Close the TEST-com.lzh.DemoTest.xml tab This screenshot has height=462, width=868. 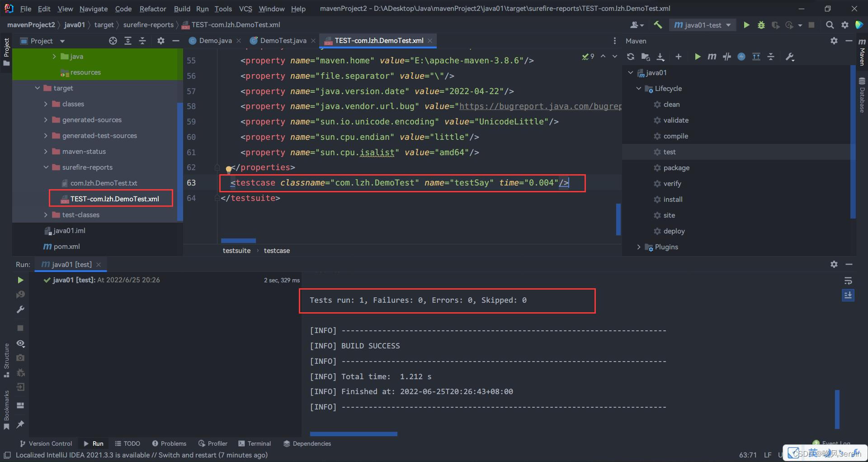tap(430, 41)
